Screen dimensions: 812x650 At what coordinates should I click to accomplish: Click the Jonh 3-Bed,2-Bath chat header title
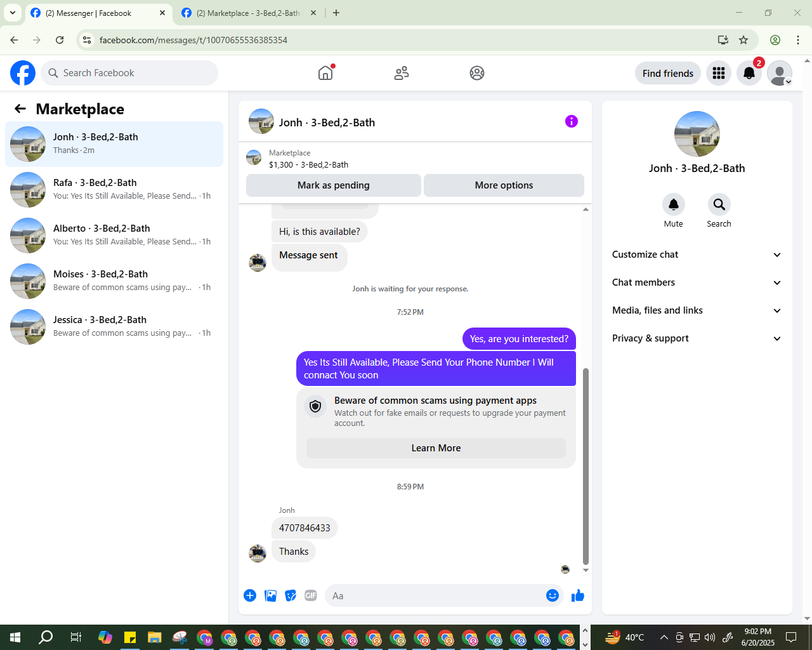tap(327, 123)
